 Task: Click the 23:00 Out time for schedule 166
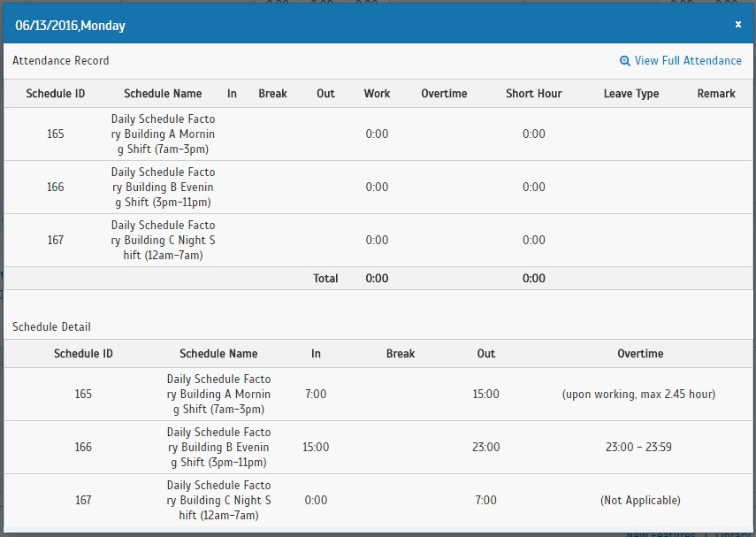486,447
